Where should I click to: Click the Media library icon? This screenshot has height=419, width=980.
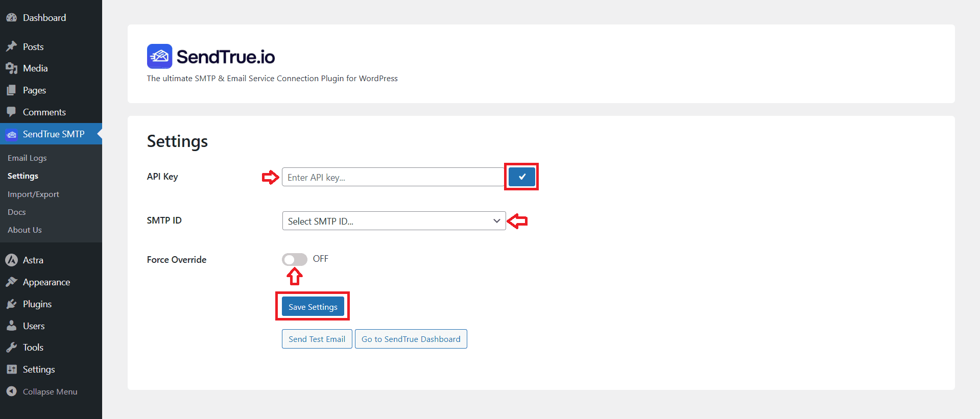(11, 68)
